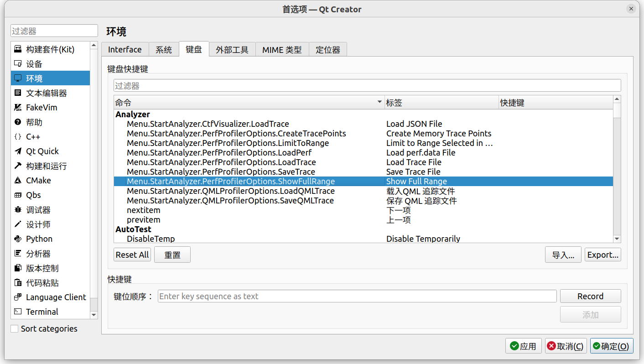The height and width of the screenshot is (364, 644).
Task: Open 文本编辑器 category icon
Action: (x=18, y=93)
